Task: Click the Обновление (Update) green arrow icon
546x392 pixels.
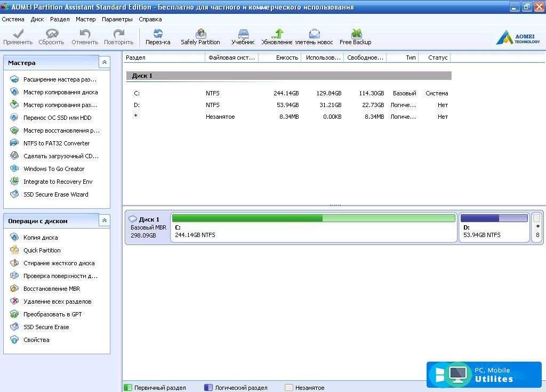Action: 277,34
